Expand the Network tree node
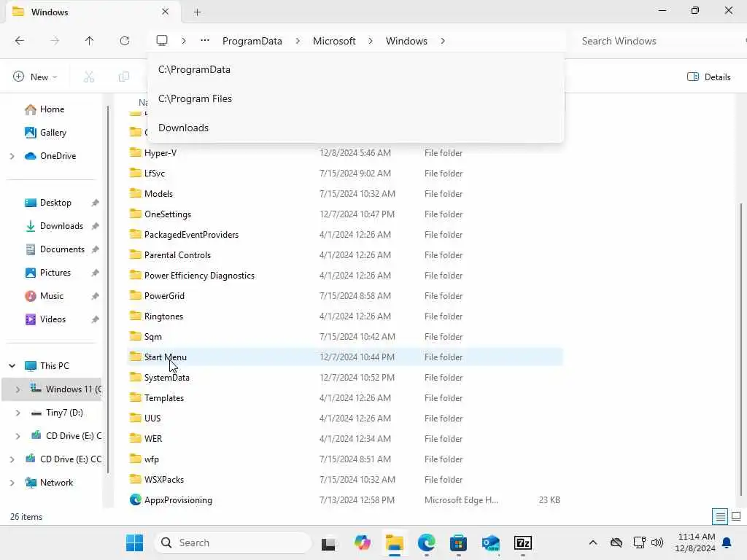747x560 pixels. click(12, 483)
